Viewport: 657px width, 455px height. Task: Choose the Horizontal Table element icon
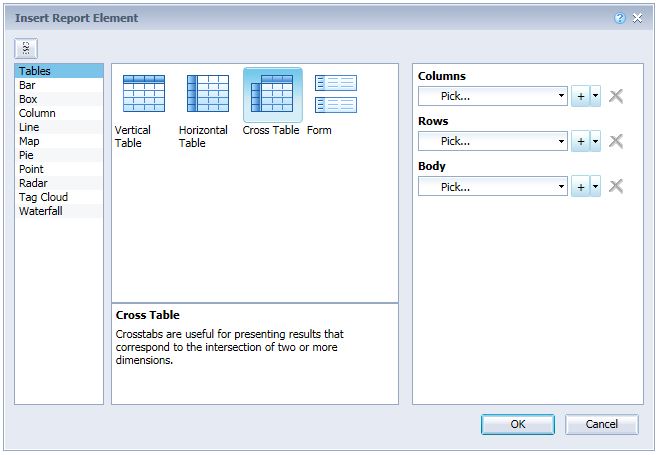[x=208, y=93]
